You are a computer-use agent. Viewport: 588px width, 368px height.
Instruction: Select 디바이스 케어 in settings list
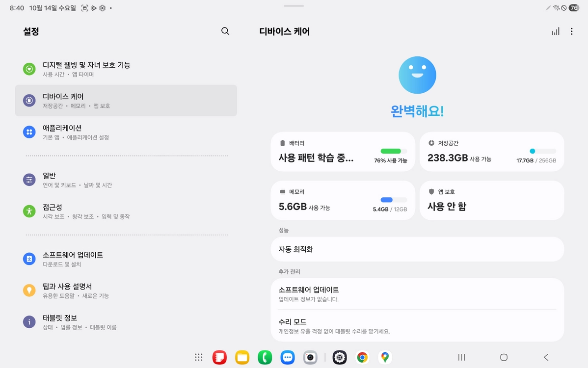click(x=126, y=101)
